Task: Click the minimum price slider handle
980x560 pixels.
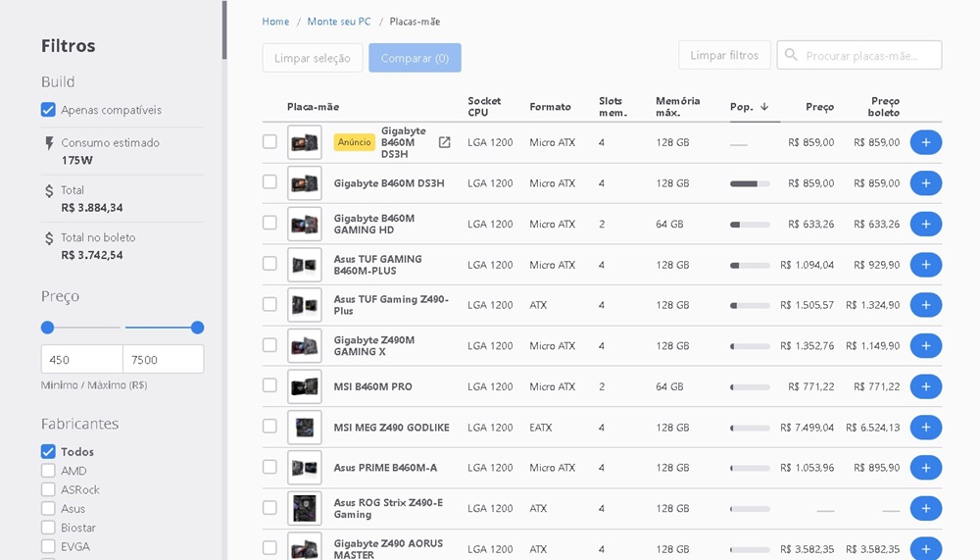Action: tap(47, 328)
